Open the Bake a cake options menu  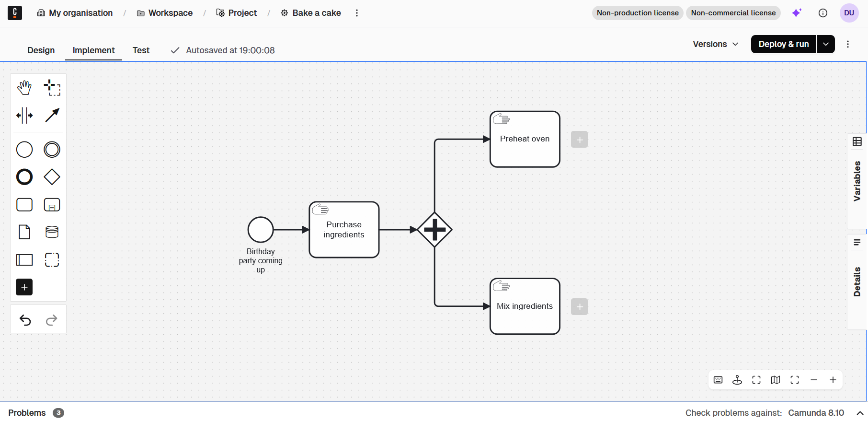[x=357, y=13]
